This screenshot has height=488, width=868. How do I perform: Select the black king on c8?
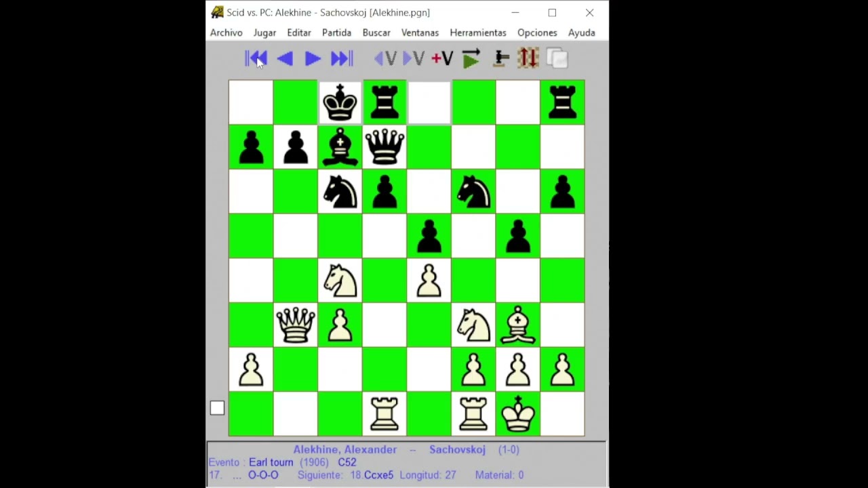pos(340,102)
